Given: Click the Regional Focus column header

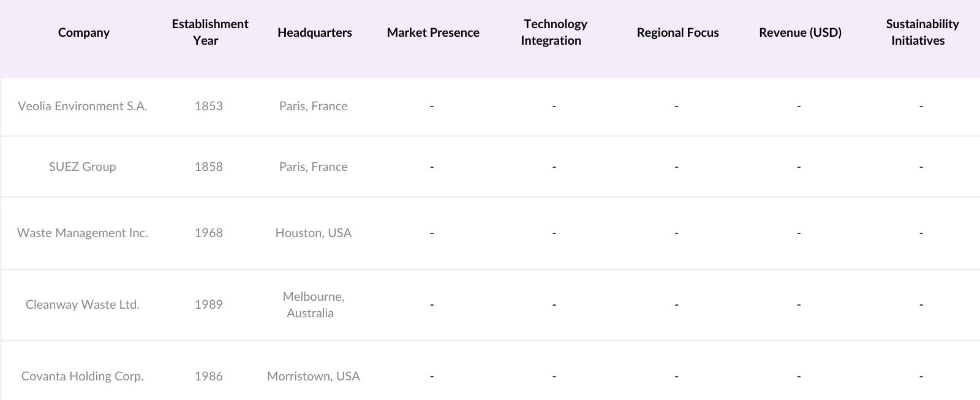Looking at the screenshot, I should click(x=677, y=32).
